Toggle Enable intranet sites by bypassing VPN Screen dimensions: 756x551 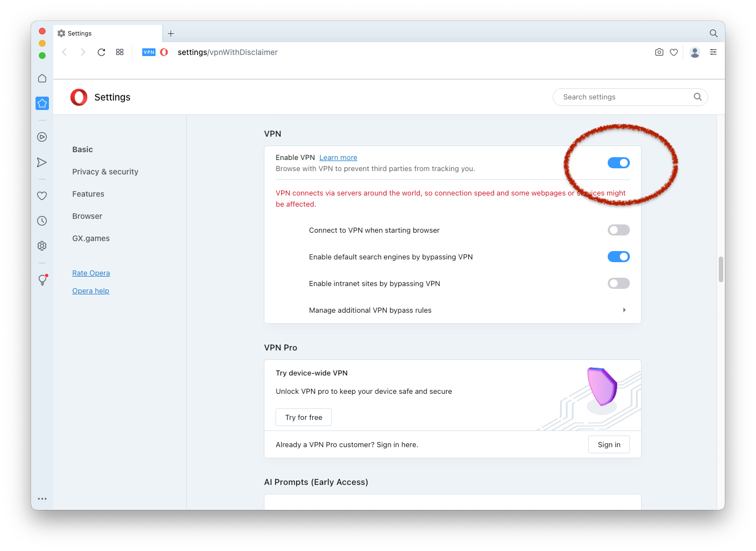click(x=618, y=283)
